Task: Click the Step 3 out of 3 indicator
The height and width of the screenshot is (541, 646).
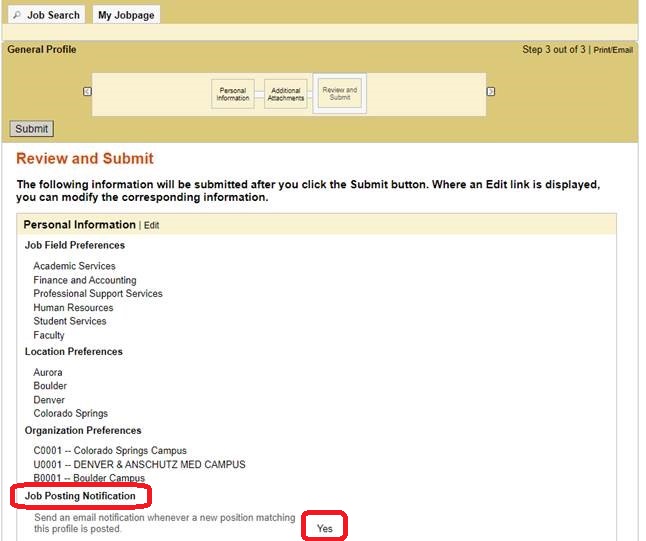Action: pyautogui.click(x=554, y=49)
